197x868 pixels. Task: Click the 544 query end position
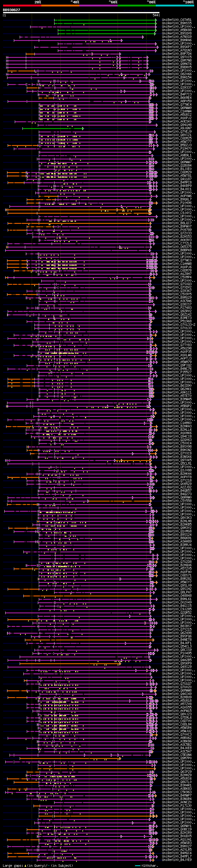(x=155, y=15)
